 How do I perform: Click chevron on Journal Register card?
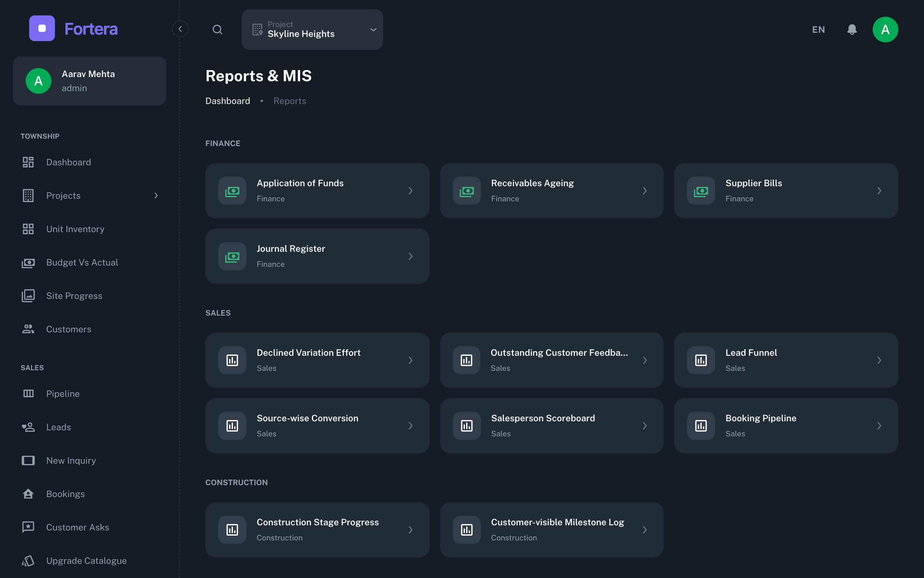click(x=410, y=256)
